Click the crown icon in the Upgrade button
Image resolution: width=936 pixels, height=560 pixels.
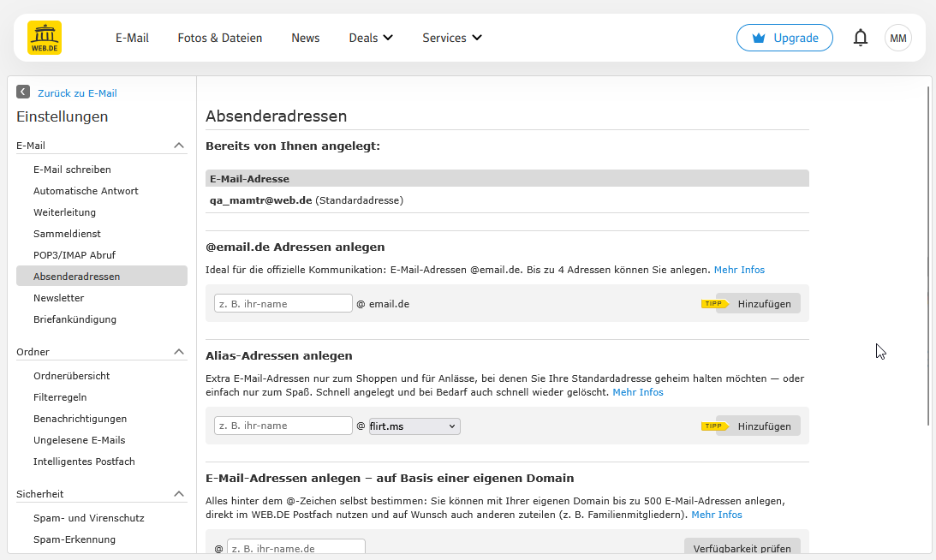coord(757,37)
